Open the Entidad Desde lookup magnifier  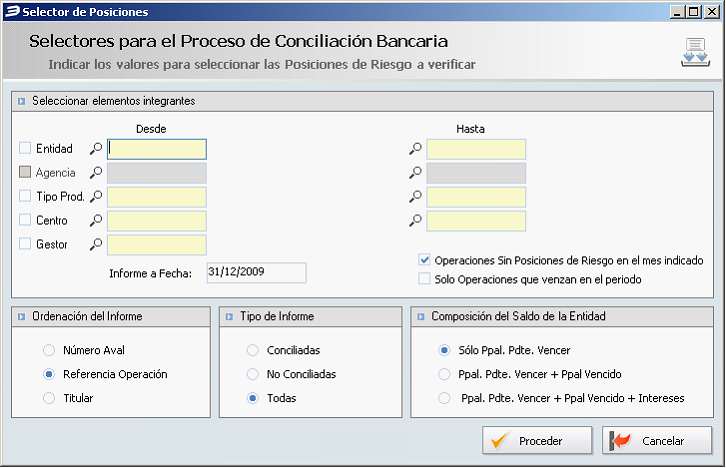pyautogui.click(x=96, y=149)
